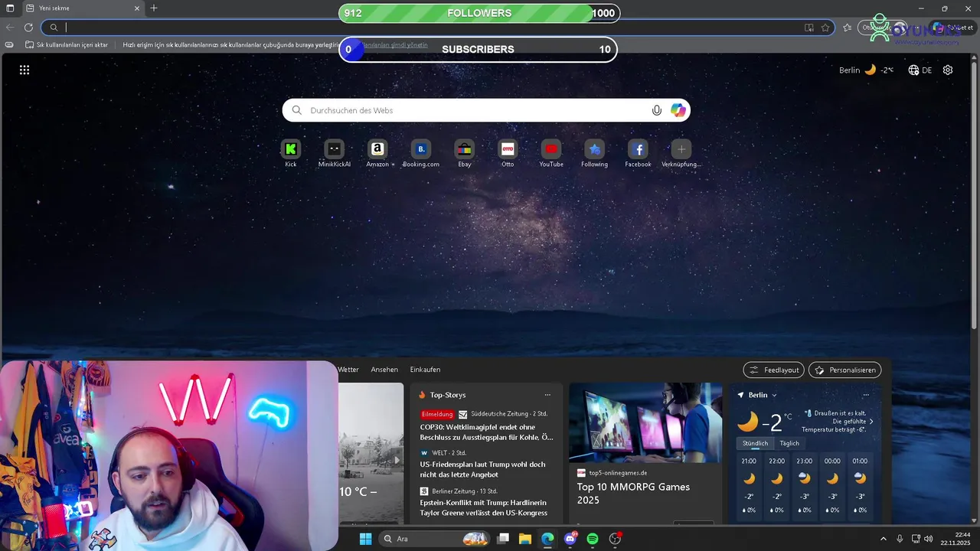Open the Berlin weather summary in the header
The image size is (980, 551).
point(866,70)
